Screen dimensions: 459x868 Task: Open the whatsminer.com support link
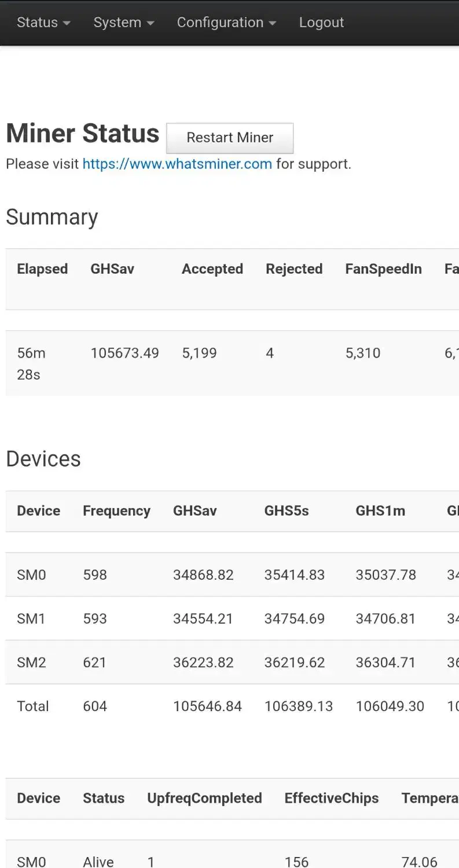tap(177, 164)
